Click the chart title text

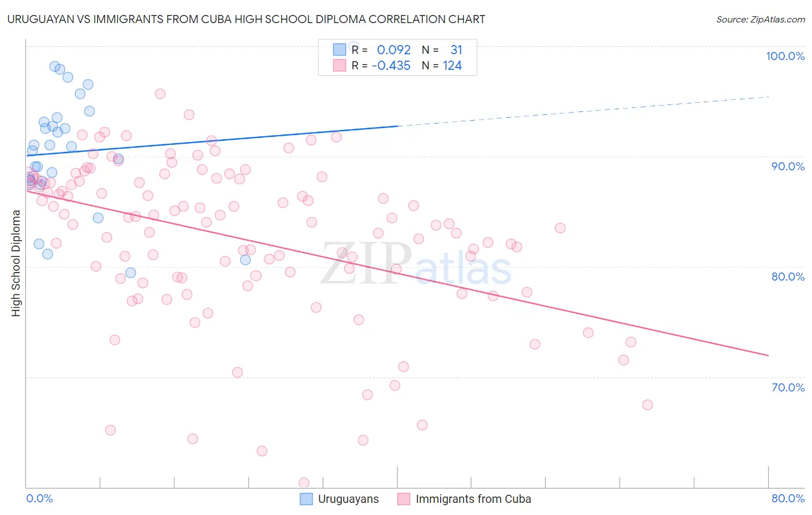pos(246,19)
